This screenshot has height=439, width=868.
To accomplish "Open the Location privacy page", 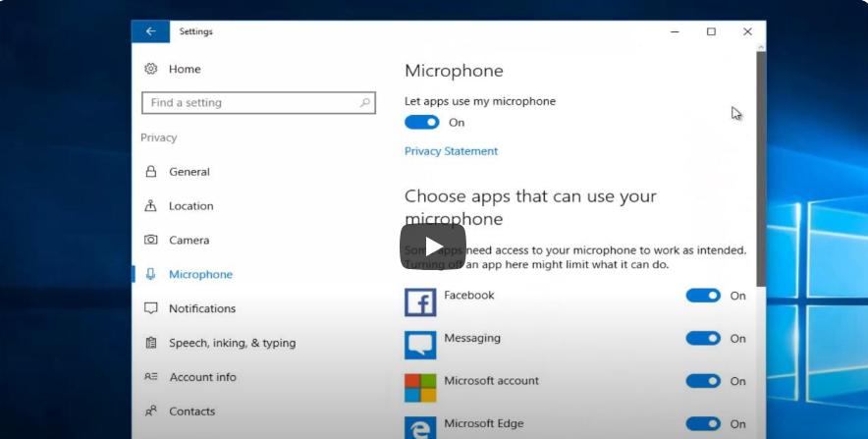I will click(191, 206).
